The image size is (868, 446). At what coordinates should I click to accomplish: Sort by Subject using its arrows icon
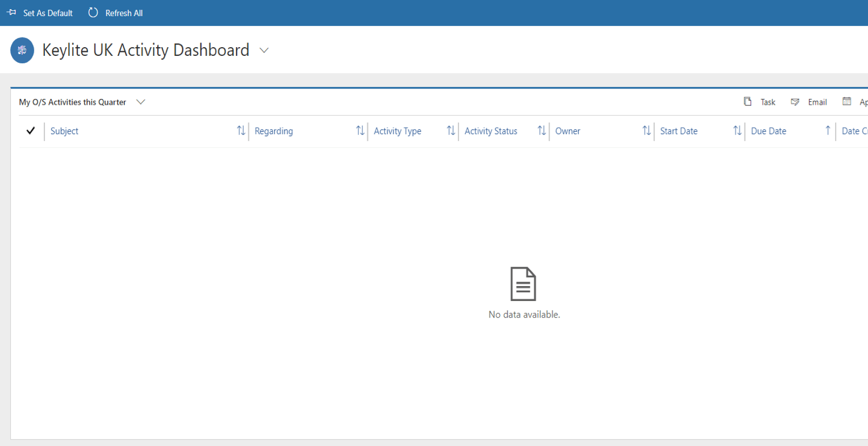[x=241, y=131]
